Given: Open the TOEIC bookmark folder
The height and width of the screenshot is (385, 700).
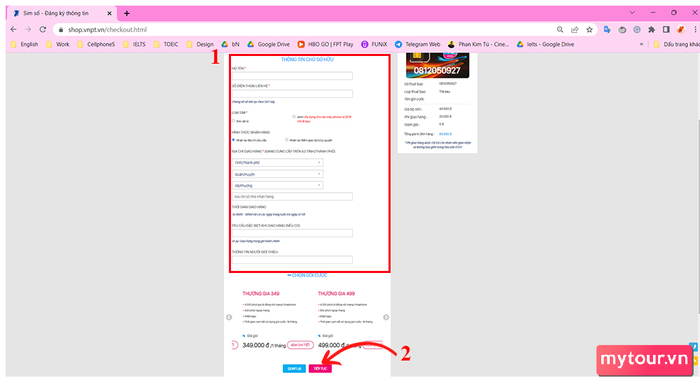Looking at the screenshot, I should (x=166, y=44).
